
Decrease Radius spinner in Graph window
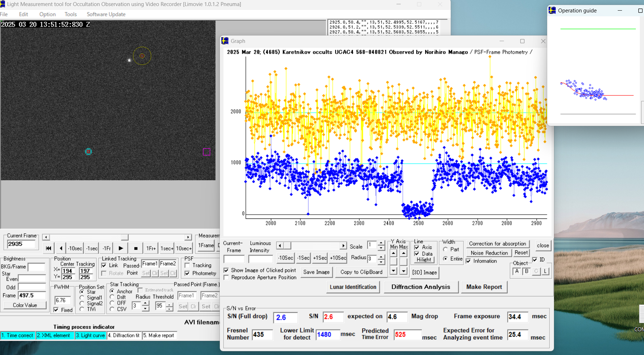coord(381,262)
